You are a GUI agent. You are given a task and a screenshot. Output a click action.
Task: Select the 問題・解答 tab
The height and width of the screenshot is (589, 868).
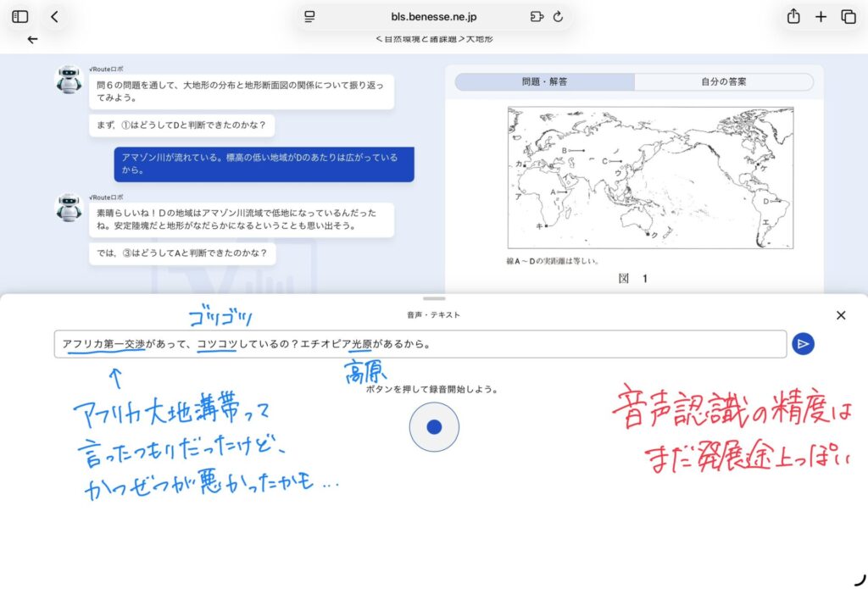pos(545,82)
